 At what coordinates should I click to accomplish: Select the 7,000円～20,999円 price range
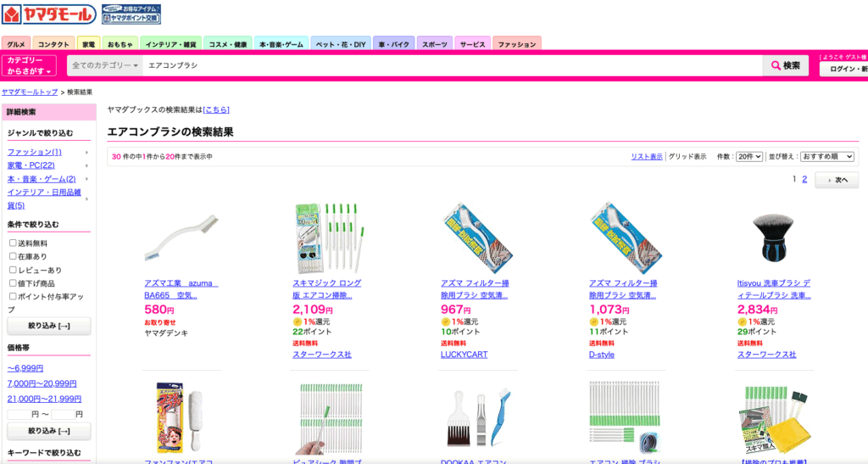42,383
